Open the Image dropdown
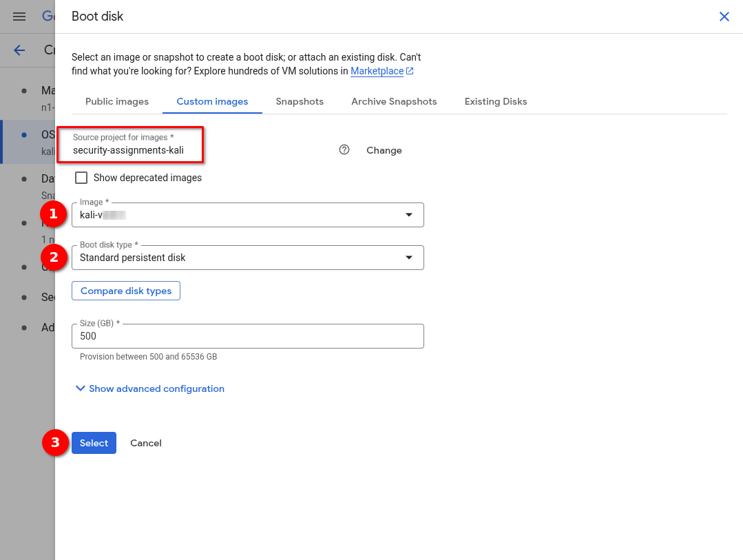This screenshot has width=743, height=560. [248, 215]
